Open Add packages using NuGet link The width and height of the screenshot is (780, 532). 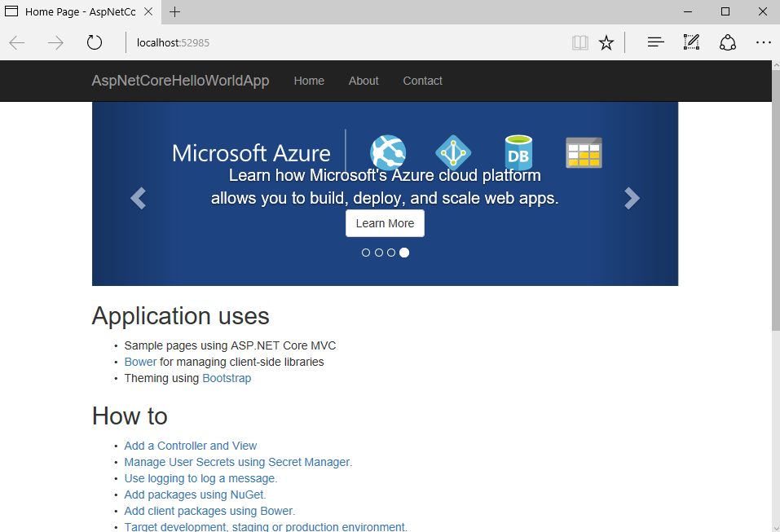(195, 495)
